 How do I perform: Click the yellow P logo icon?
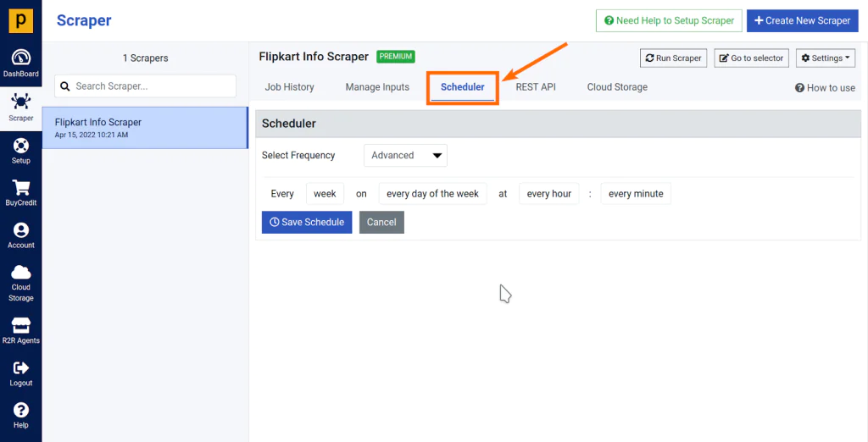click(x=21, y=21)
